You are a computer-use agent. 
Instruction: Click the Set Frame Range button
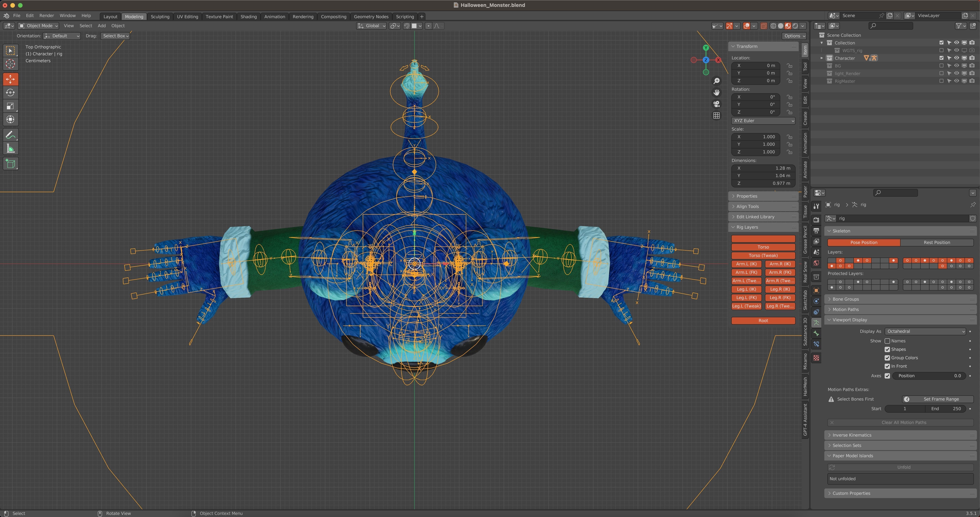pyautogui.click(x=938, y=399)
